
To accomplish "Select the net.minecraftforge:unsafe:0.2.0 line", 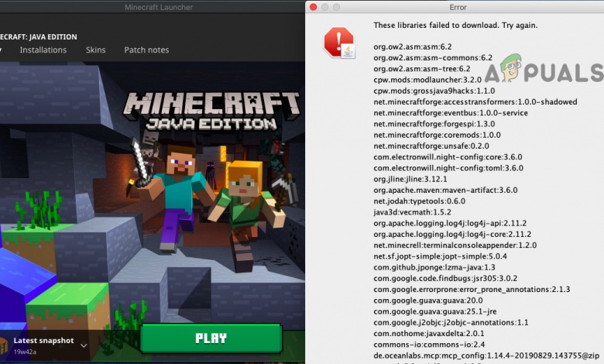I will point(431,146).
